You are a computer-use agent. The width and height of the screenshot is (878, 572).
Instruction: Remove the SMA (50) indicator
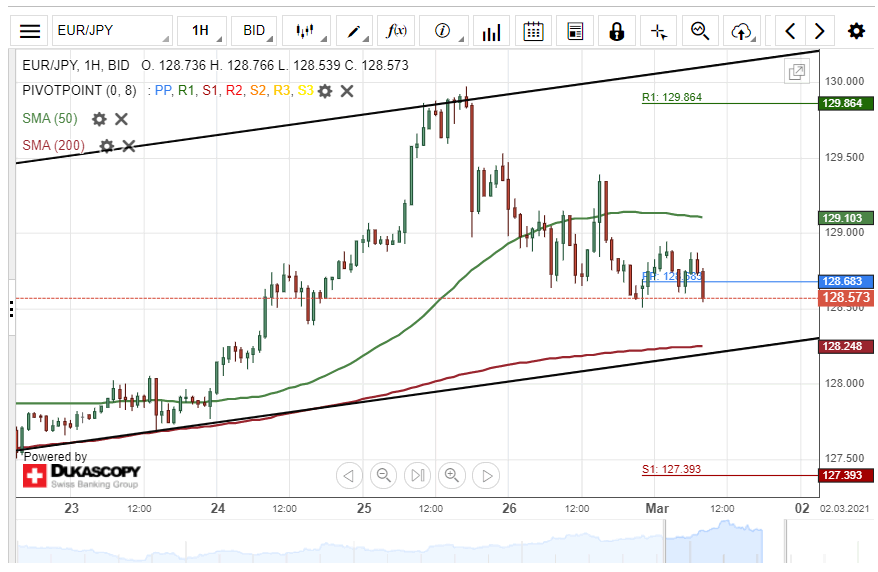(122, 119)
